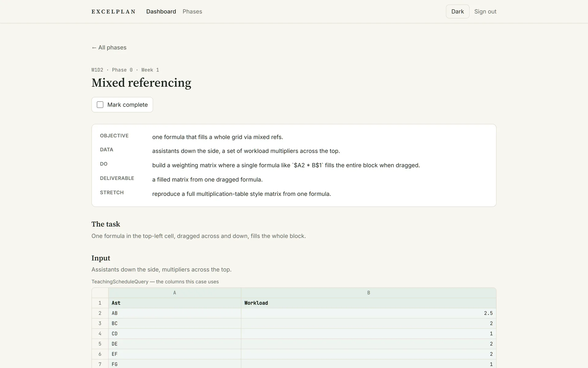Select row 4 header number
Image resolution: width=588 pixels, height=368 pixels.
coord(100,334)
